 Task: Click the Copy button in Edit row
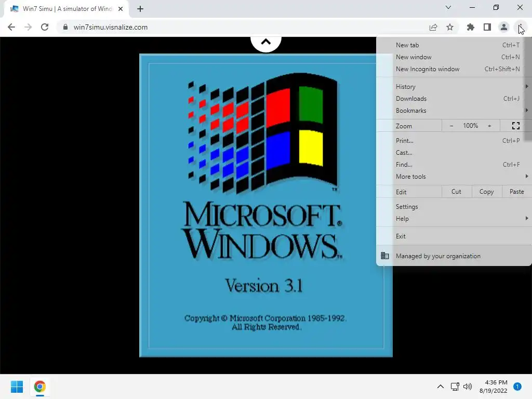click(486, 192)
